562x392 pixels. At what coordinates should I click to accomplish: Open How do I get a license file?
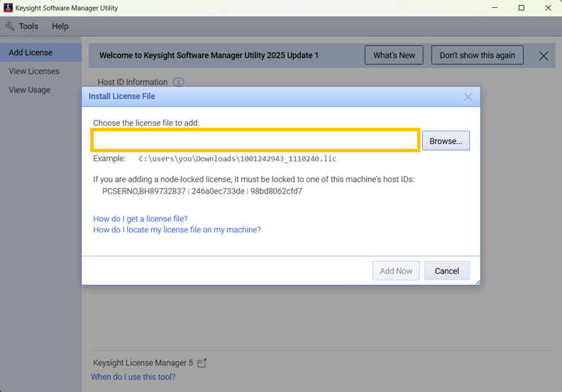(140, 219)
